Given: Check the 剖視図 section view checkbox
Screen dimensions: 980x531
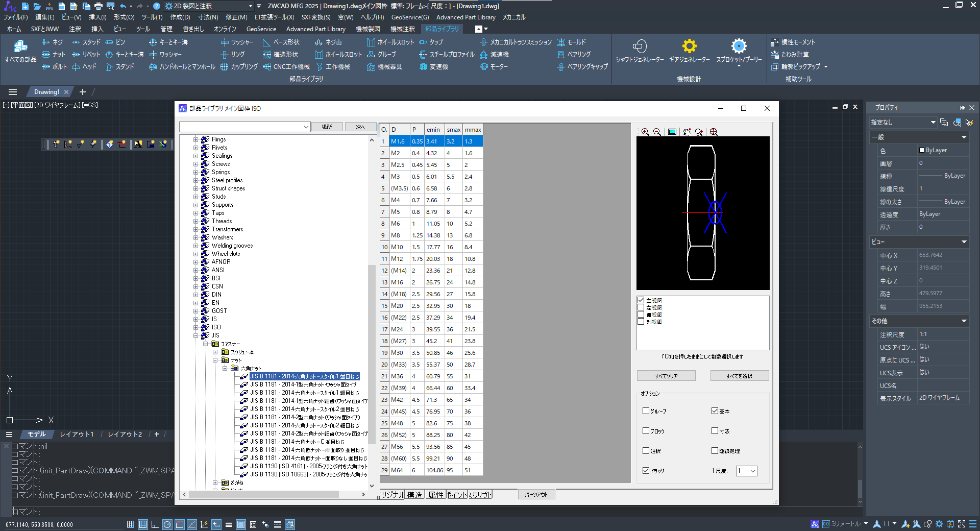Looking at the screenshot, I should [x=641, y=322].
